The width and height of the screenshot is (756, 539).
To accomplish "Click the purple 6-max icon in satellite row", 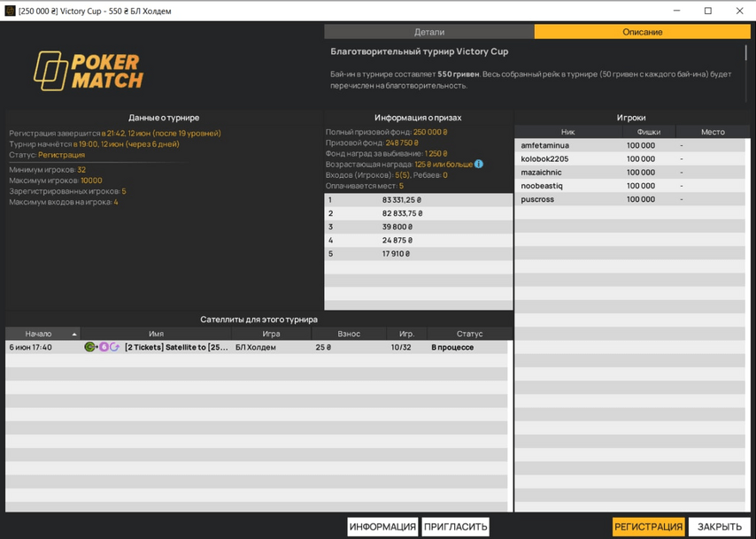I will coord(104,347).
